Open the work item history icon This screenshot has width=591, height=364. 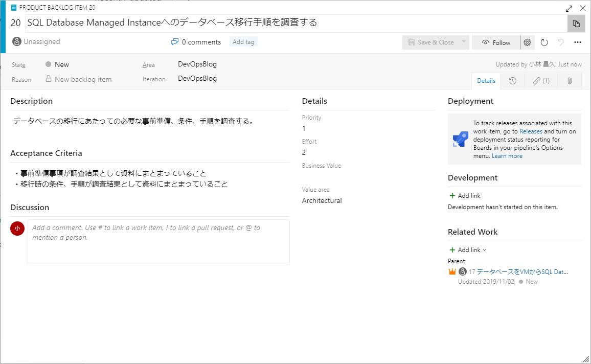513,81
